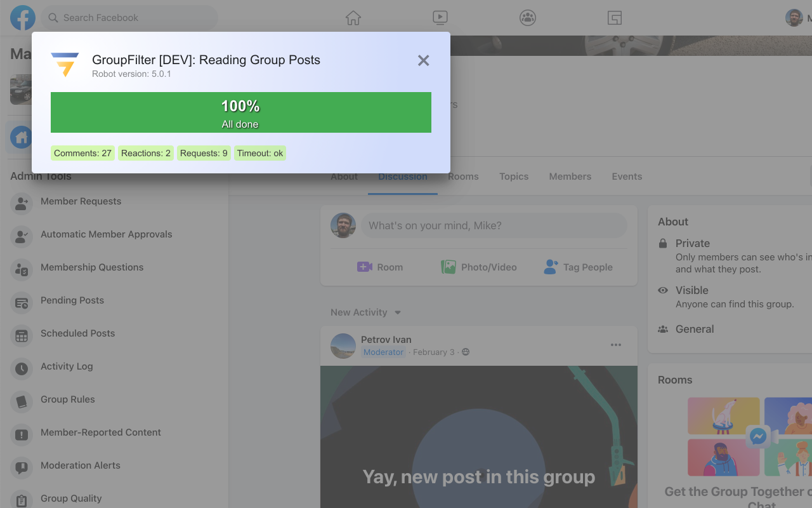Open the Groups icon in top navigation
The height and width of the screenshot is (508, 812).
pos(527,17)
